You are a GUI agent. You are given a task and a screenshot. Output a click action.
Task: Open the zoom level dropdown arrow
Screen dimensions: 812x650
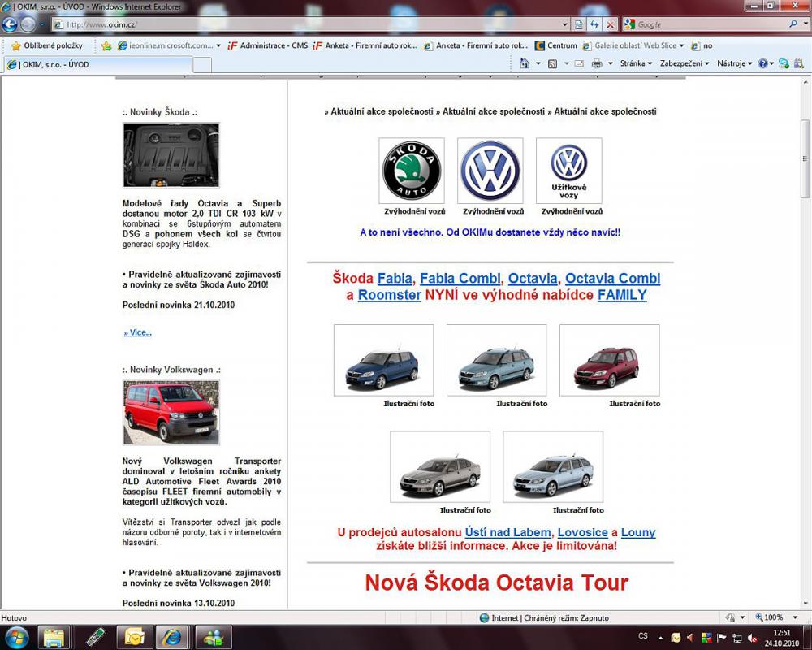(795, 617)
